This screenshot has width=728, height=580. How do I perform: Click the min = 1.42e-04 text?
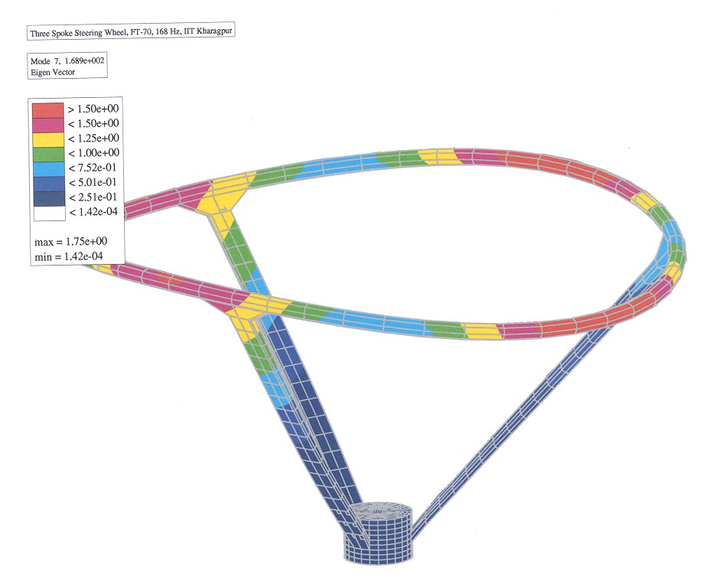click(69, 256)
